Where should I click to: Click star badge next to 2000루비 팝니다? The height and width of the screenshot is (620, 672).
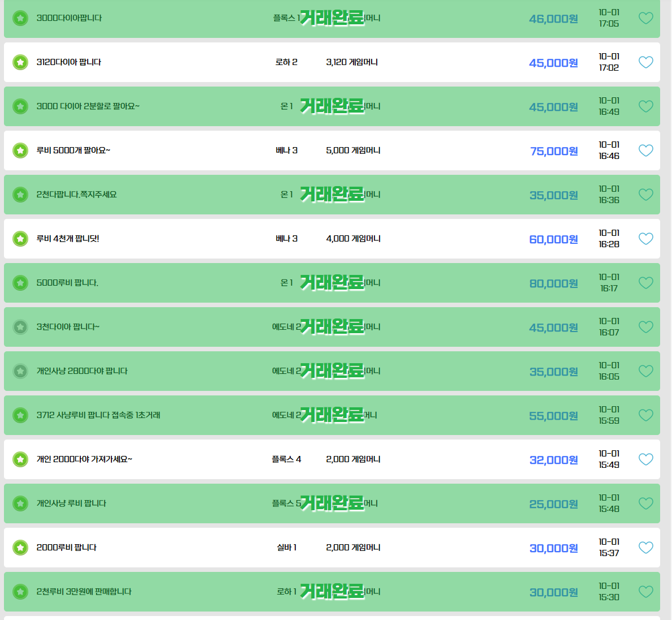pyautogui.click(x=20, y=548)
